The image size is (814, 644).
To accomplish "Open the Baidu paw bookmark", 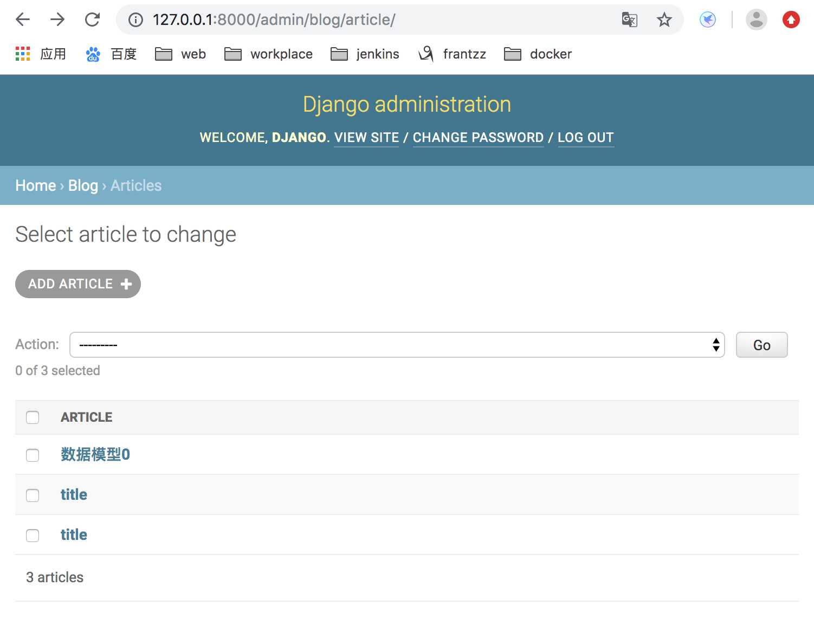I will [111, 54].
